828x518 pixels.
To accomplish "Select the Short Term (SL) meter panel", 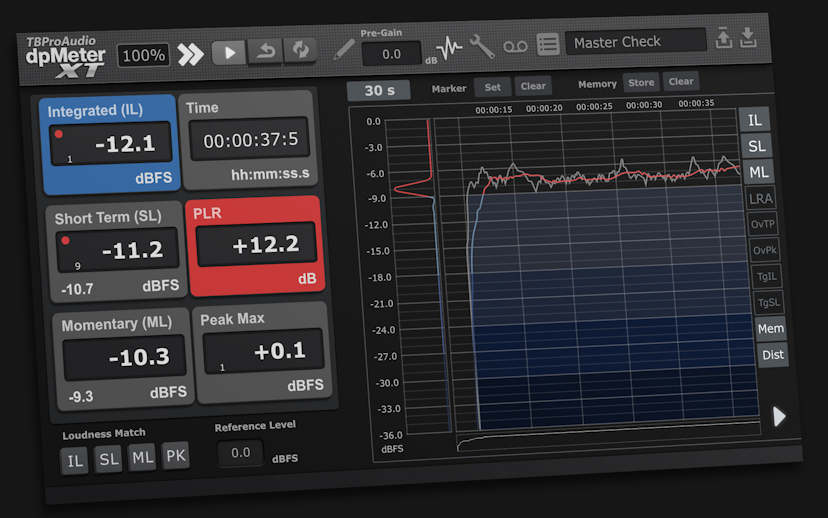I will (116, 252).
